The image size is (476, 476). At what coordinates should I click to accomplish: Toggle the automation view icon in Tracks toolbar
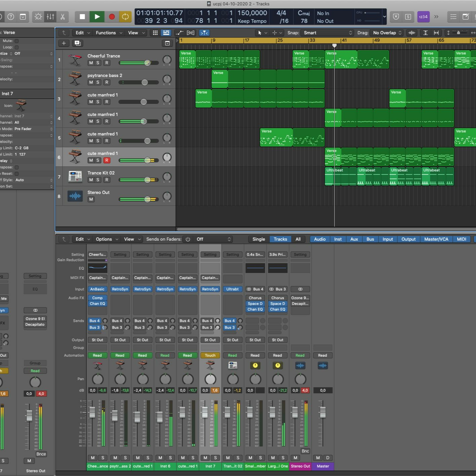tap(179, 33)
